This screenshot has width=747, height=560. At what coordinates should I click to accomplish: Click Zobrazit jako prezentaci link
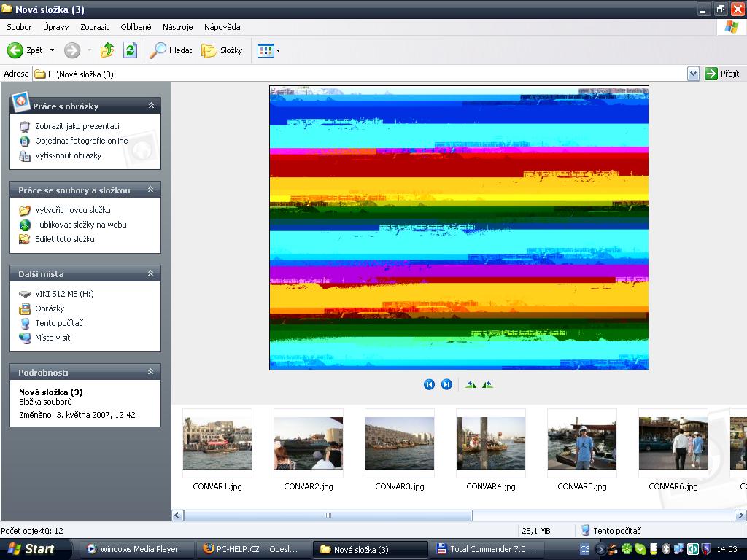click(x=77, y=126)
